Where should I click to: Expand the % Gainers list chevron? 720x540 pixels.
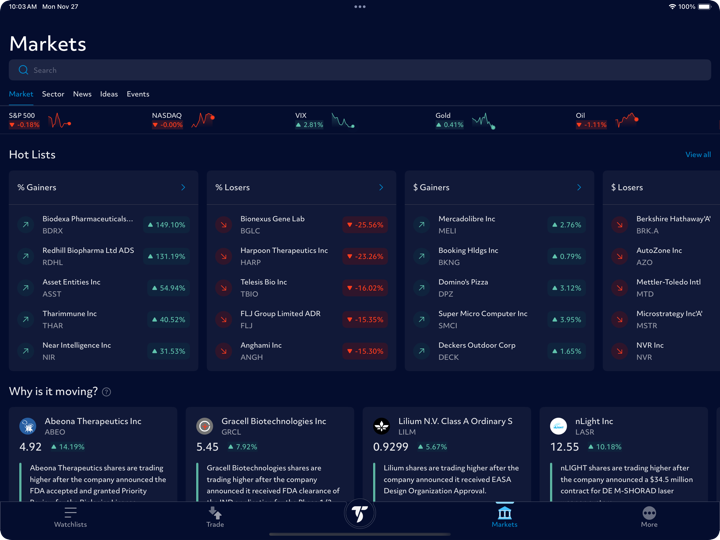[183, 187]
